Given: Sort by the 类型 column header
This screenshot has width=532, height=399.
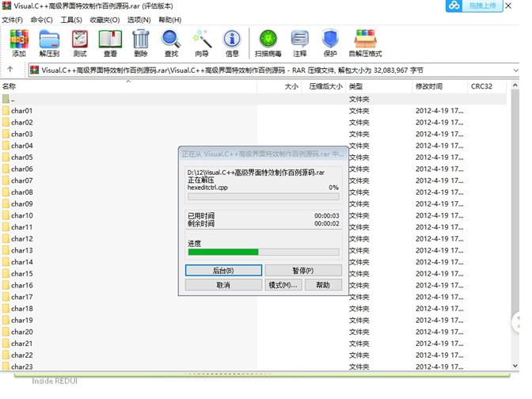Looking at the screenshot, I should 378,86.
